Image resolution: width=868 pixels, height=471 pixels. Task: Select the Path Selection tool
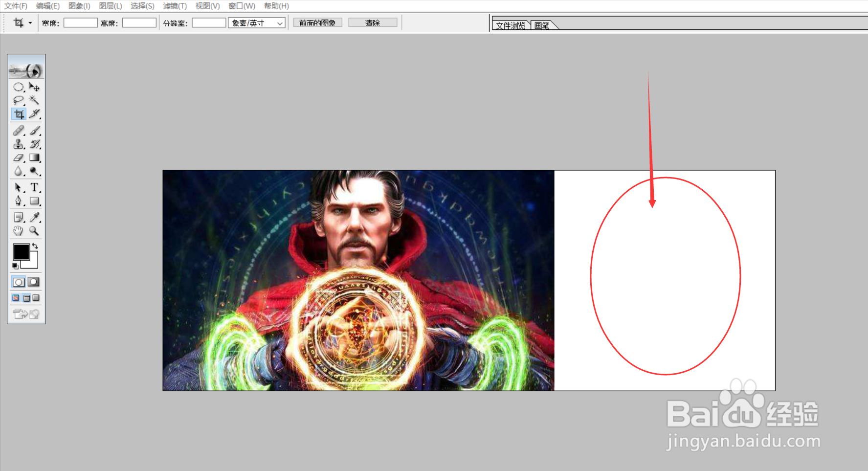pyautogui.click(x=19, y=187)
